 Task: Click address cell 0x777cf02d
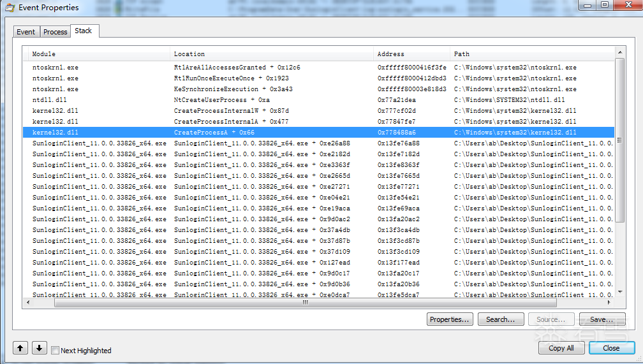coord(397,111)
